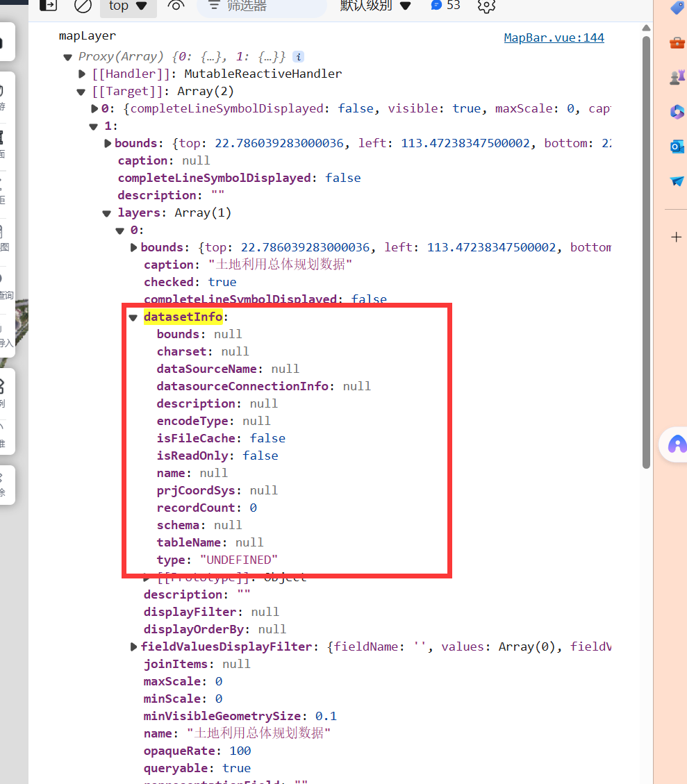This screenshot has width=687, height=784.
Task: Open Microsoft 365 Copilot sidebar icon
Action: tap(677, 111)
